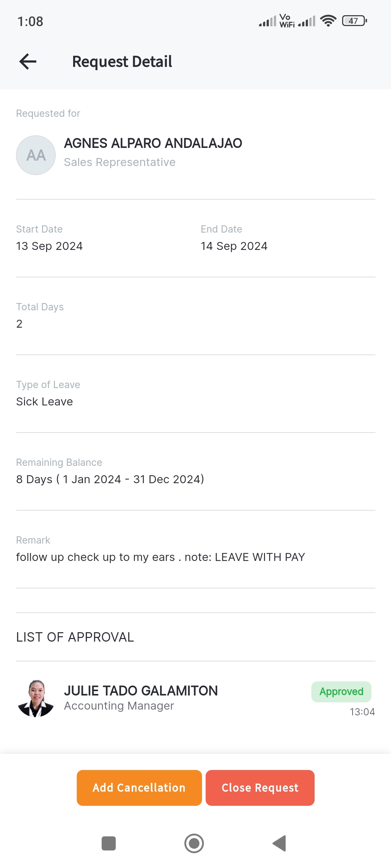
Task: Tap approver name Julie Tado Galamiton
Action: (141, 691)
